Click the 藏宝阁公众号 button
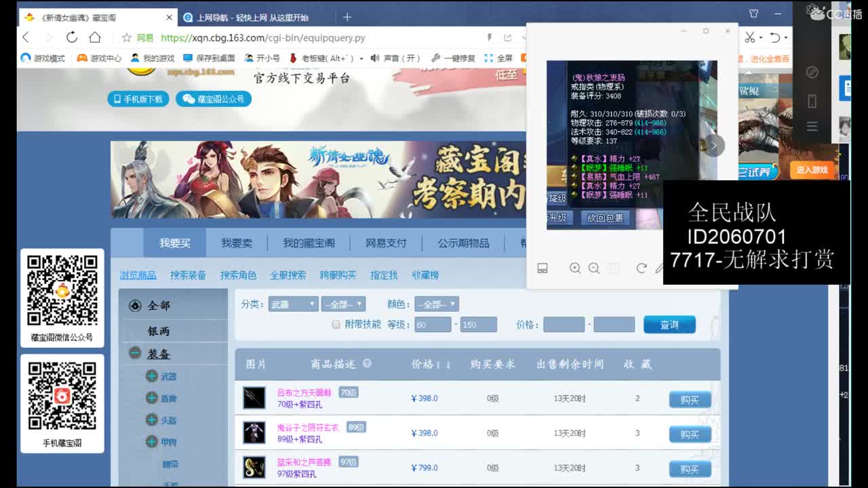 214,99
